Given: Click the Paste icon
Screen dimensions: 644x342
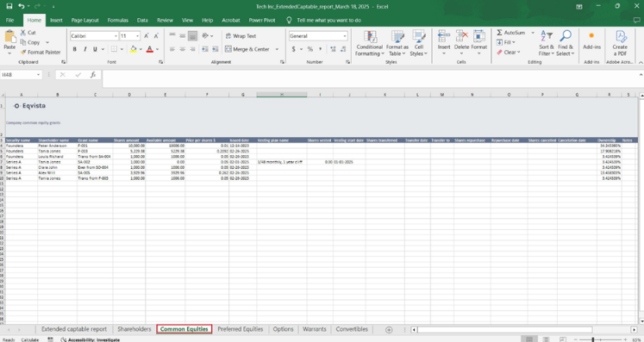Looking at the screenshot, I should click(x=9, y=36).
